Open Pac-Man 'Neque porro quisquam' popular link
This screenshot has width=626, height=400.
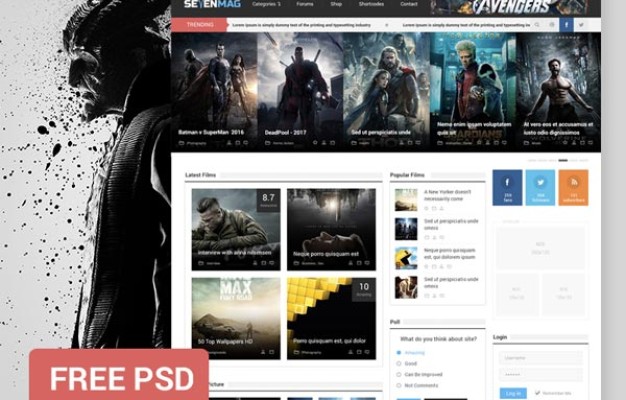[450, 253]
